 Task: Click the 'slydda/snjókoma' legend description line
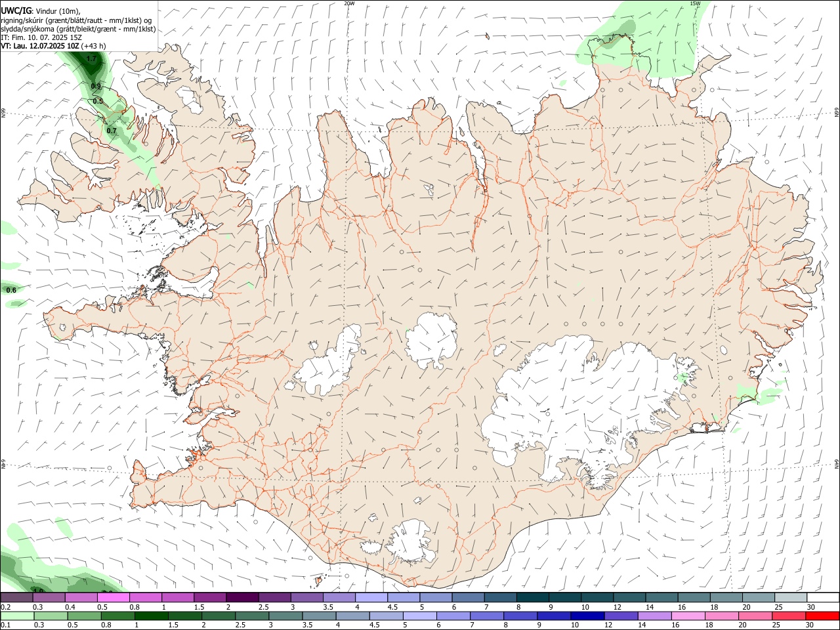tap(78, 29)
